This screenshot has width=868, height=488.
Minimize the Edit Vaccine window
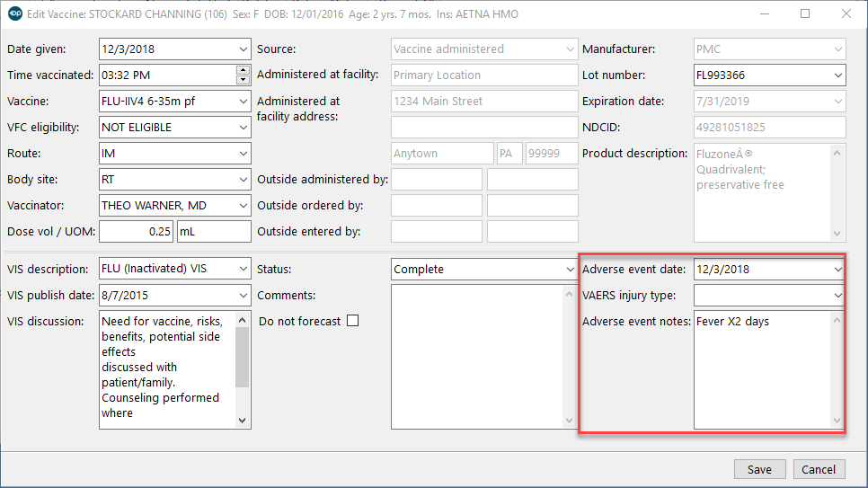[765, 13]
